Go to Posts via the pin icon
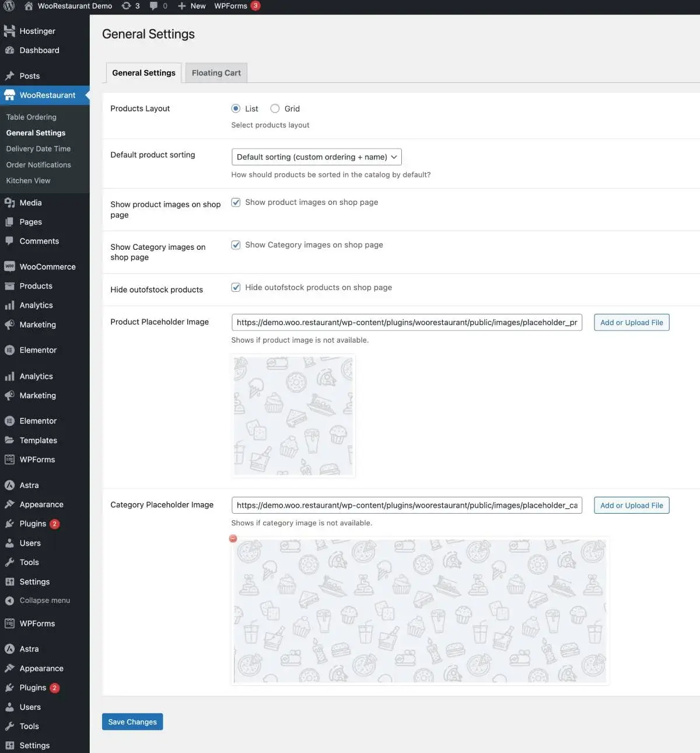 click(9, 76)
